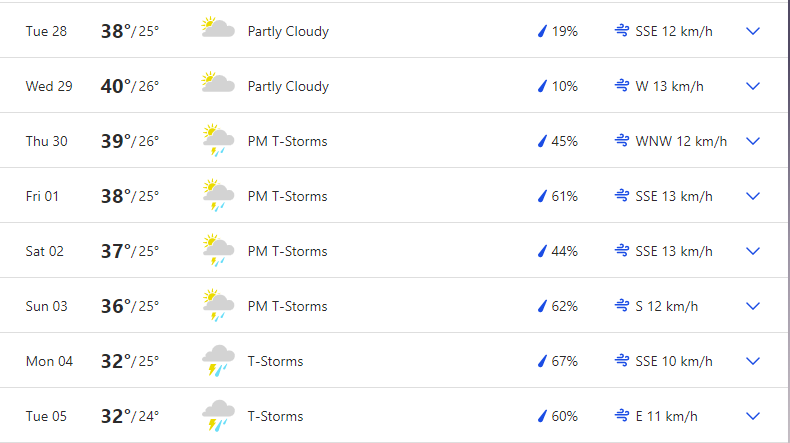Expand the Tue 28 forecast details
This screenshot has height=443, width=790.
(x=753, y=31)
